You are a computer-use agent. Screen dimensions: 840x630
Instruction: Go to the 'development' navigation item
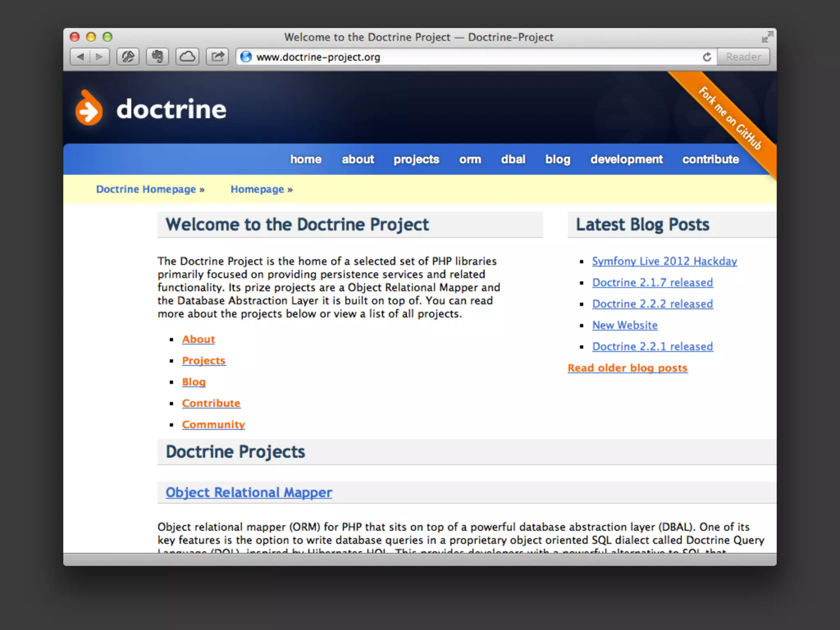[626, 159]
